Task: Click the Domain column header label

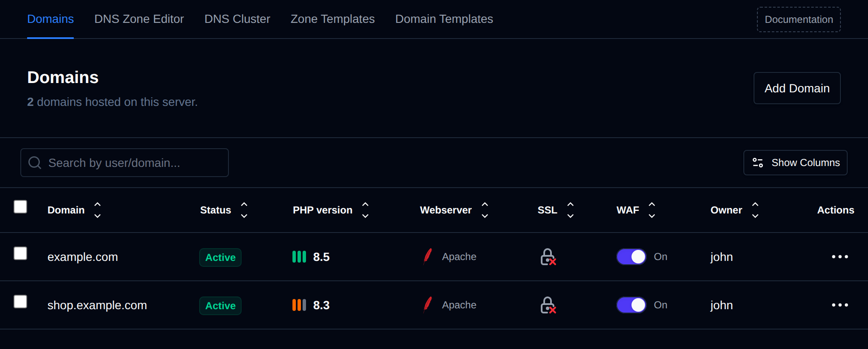Action: point(66,210)
